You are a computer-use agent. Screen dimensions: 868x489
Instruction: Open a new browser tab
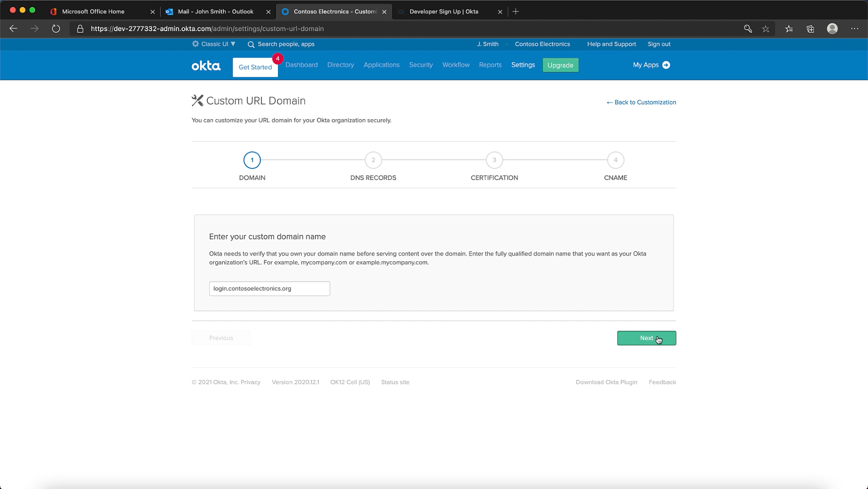tap(516, 12)
